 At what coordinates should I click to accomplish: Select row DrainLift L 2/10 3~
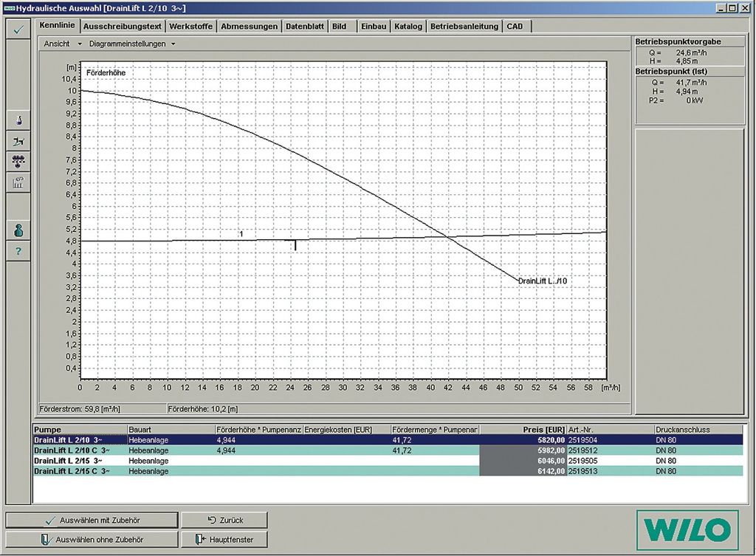(x=388, y=440)
